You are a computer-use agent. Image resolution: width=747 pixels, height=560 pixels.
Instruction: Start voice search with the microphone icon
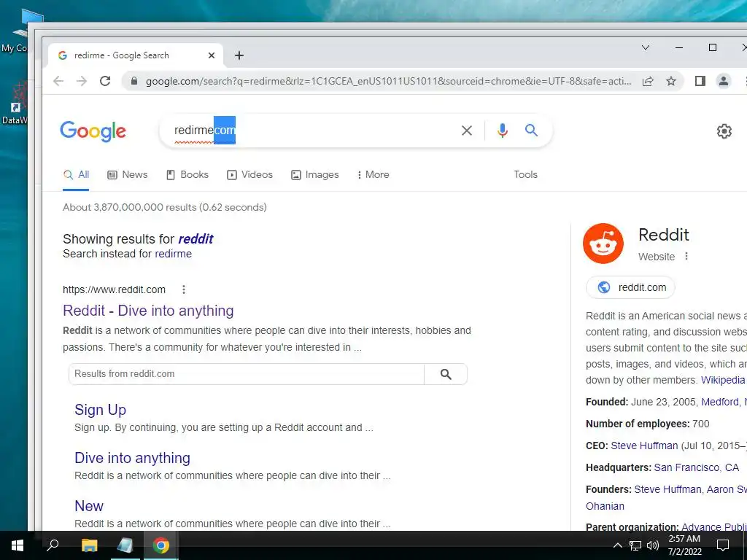(502, 131)
